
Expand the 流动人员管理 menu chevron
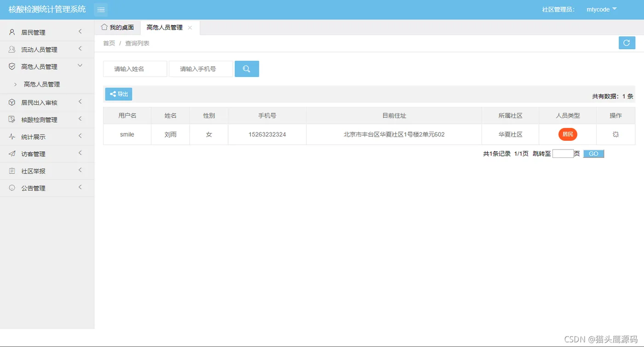coord(80,49)
